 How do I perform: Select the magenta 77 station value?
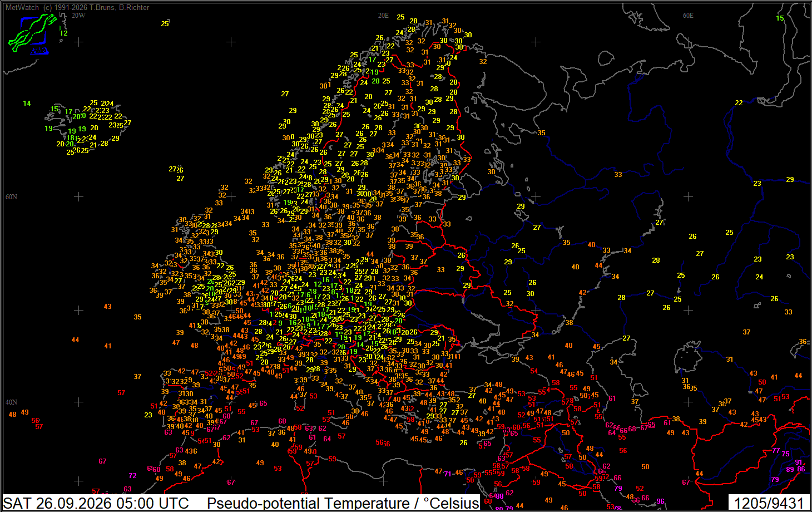coord(776,451)
